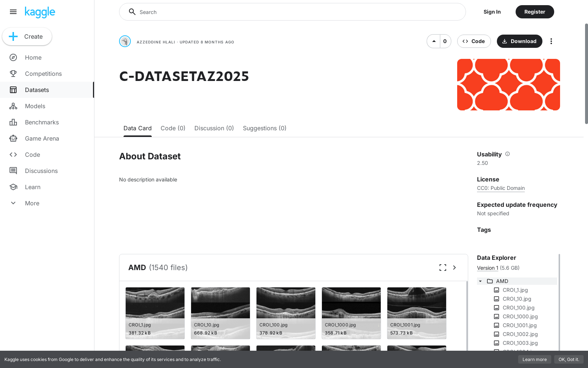The height and width of the screenshot is (368, 588).
Task: Collapse the AMD folder tree arrow
Action: pos(480,281)
